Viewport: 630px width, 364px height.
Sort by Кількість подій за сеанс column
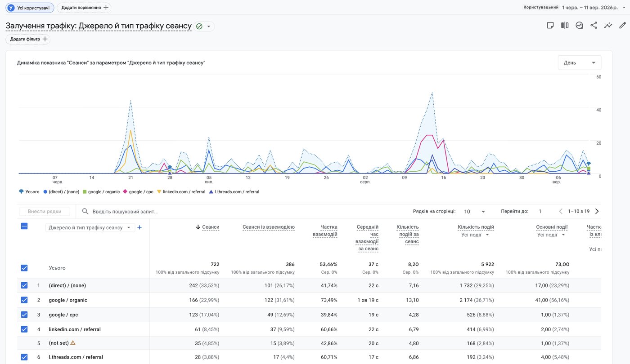click(408, 234)
